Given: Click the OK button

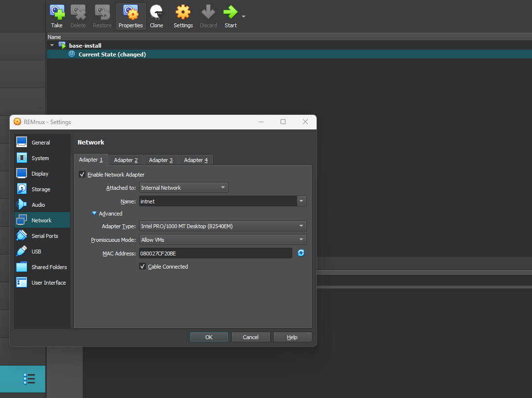Looking at the screenshot, I should (x=209, y=337).
